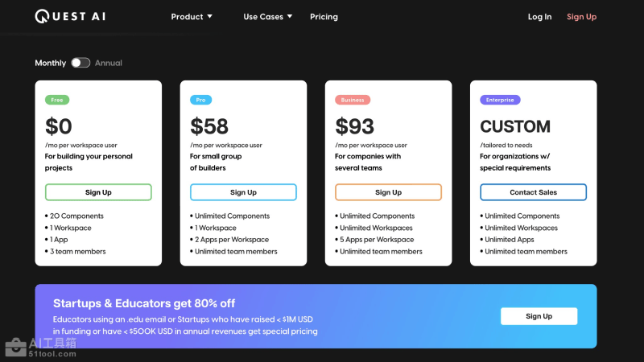Image resolution: width=644 pixels, height=362 pixels.
Task: Select the Monthly billing label
Action: click(x=50, y=63)
